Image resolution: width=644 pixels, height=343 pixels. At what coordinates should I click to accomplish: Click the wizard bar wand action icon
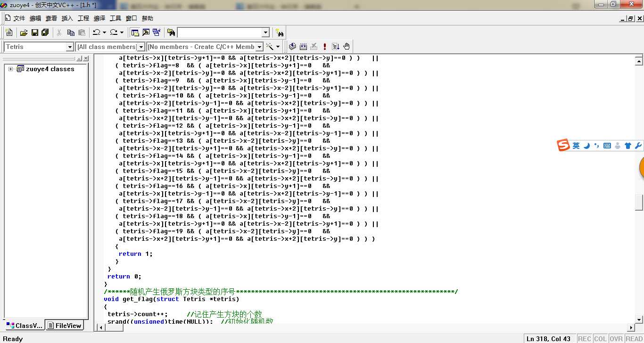coord(270,47)
